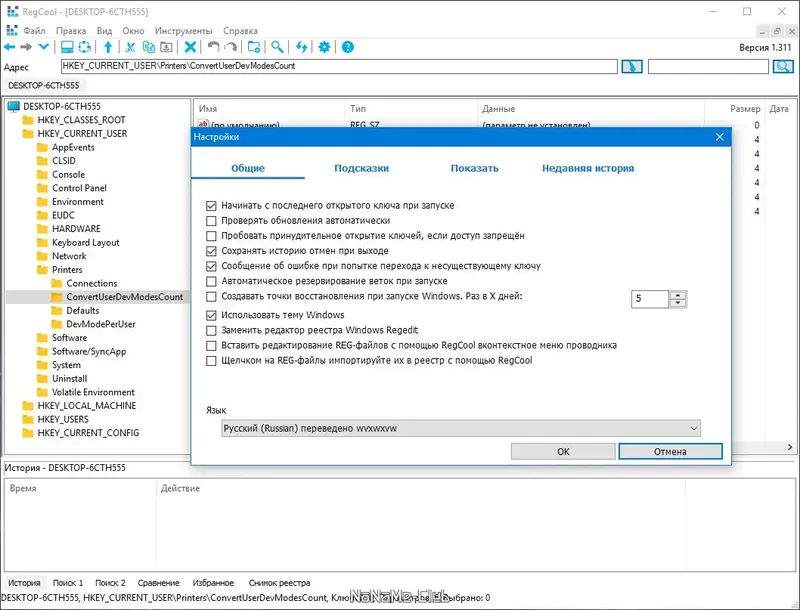Click the redo arrow icon
Viewport: 800px width, 610px height.
point(231,47)
